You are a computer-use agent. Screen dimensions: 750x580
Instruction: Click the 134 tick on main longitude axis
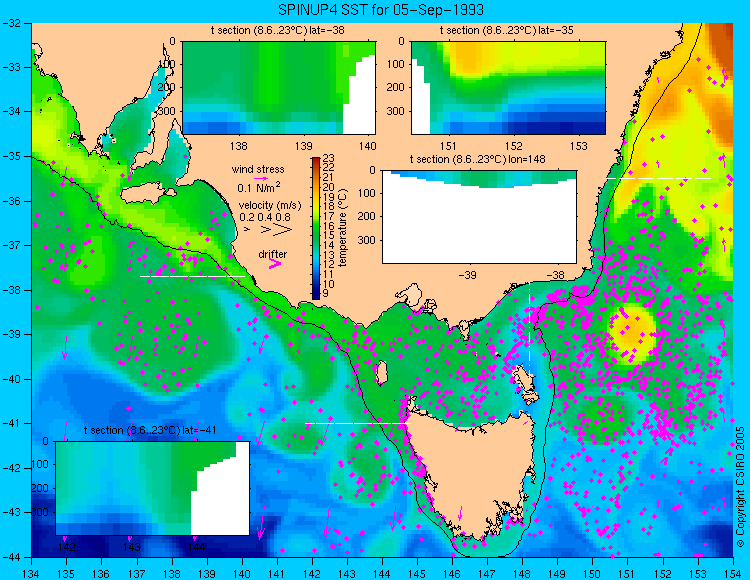pyautogui.click(x=32, y=573)
